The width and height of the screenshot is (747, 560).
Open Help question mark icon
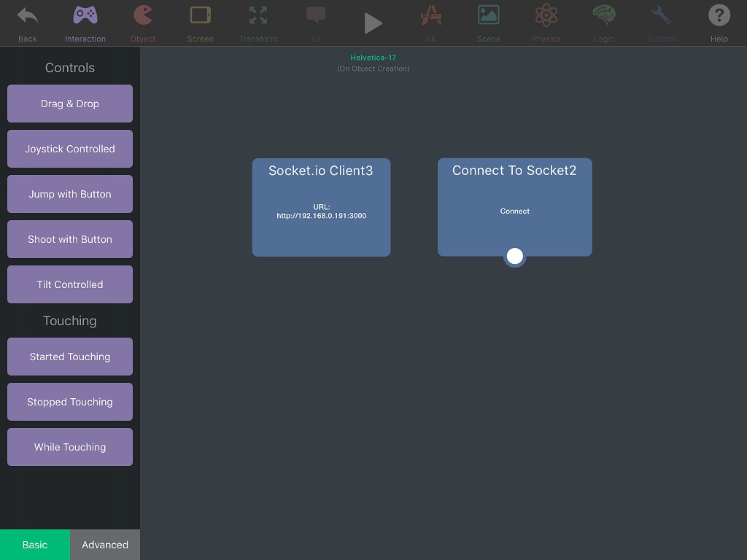point(719,15)
